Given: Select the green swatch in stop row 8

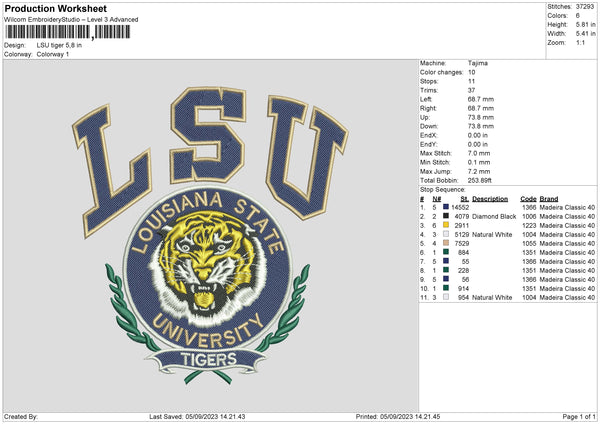Looking at the screenshot, I should coord(446,270).
